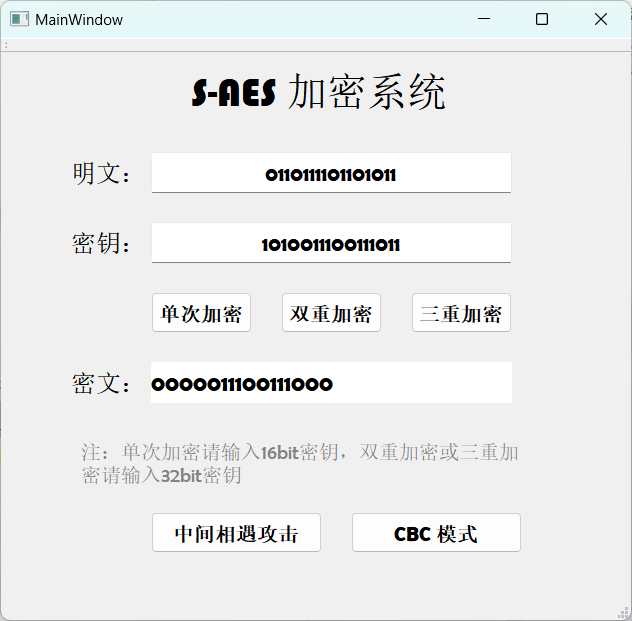Click the MainWindow title text
632x621 pixels.
pos(79,20)
